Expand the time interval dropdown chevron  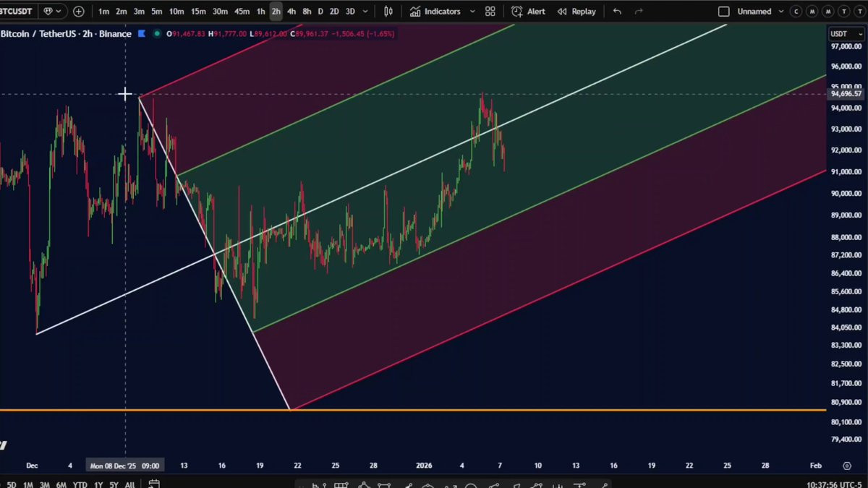pos(365,12)
